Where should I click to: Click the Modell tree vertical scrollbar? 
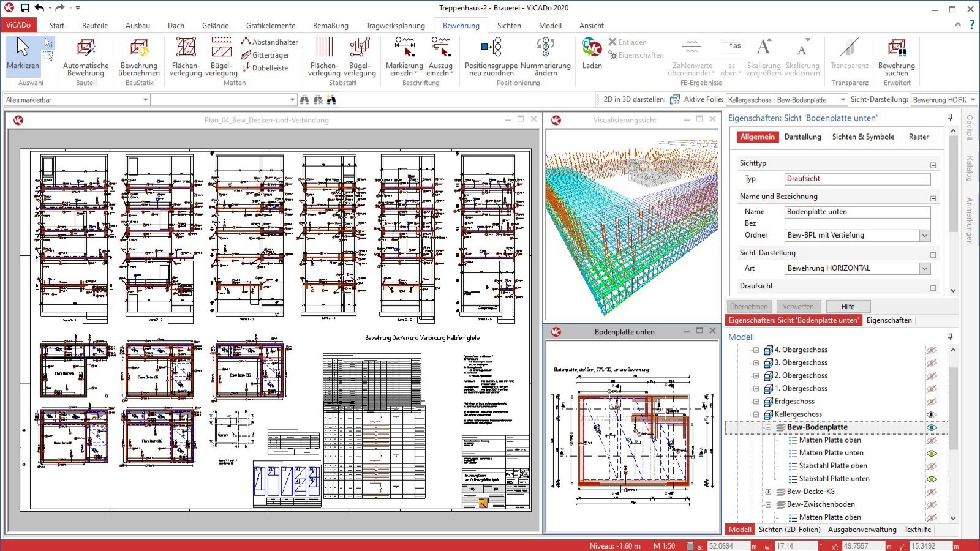tap(953, 409)
